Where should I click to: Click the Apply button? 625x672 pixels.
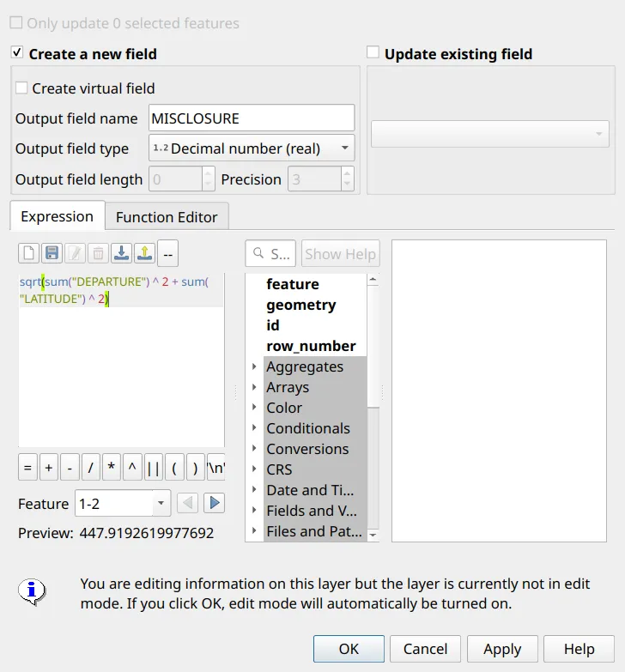(x=502, y=649)
